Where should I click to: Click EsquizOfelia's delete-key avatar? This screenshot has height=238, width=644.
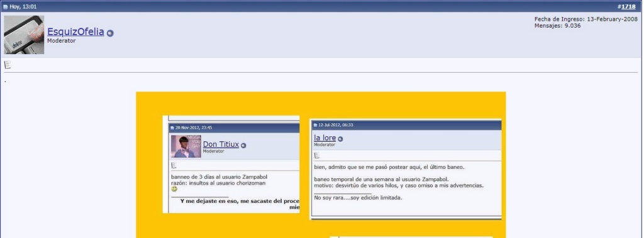pos(24,35)
